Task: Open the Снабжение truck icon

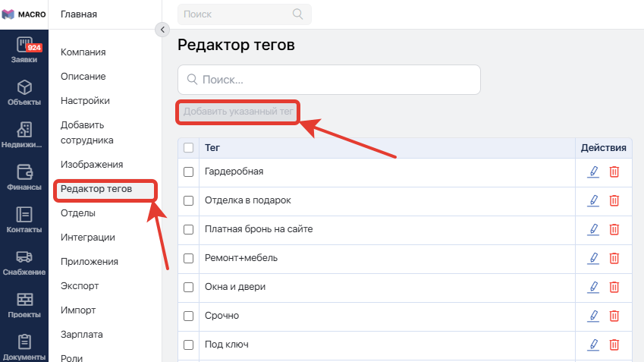Action: pos(24,257)
